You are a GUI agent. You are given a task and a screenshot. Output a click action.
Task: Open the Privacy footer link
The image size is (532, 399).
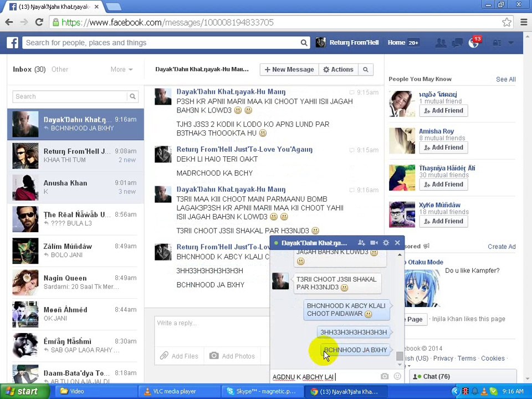click(x=443, y=359)
